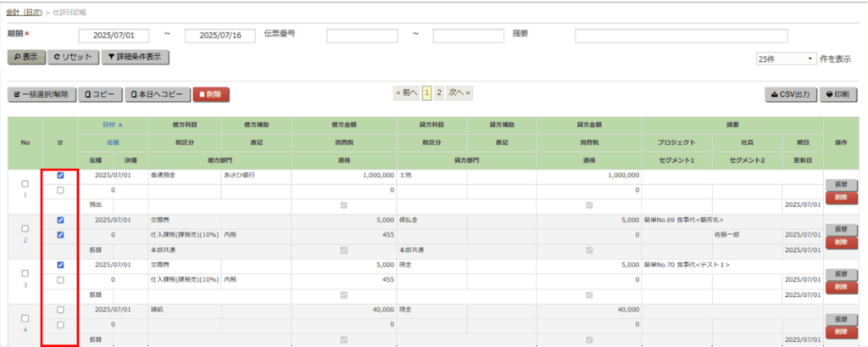
Task: Delete entry 1 with its row 削除 button
Action: [842, 198]
